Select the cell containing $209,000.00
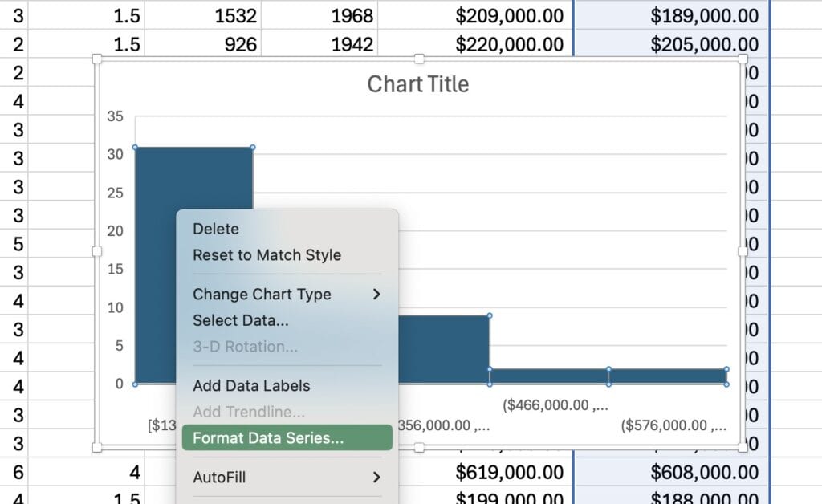Viewport: 822px width, 504px height. [x=509, y=16]
